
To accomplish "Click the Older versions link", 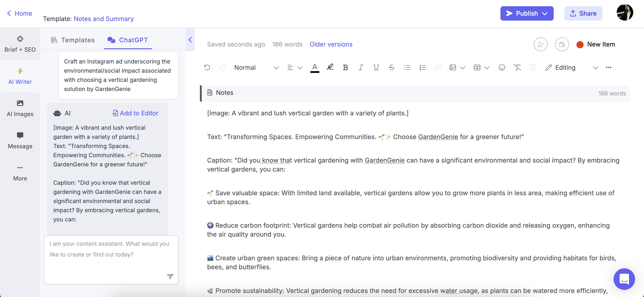I will [x=331, y=44].
